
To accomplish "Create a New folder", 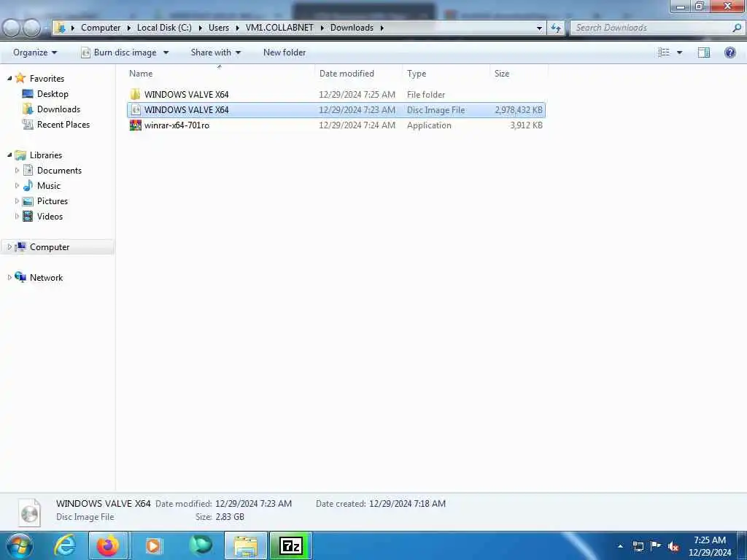I will 285,52.
